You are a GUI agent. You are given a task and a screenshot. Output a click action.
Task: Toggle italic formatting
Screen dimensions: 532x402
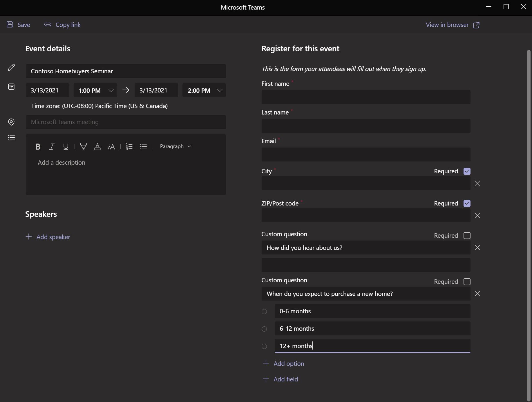point(52,147)
